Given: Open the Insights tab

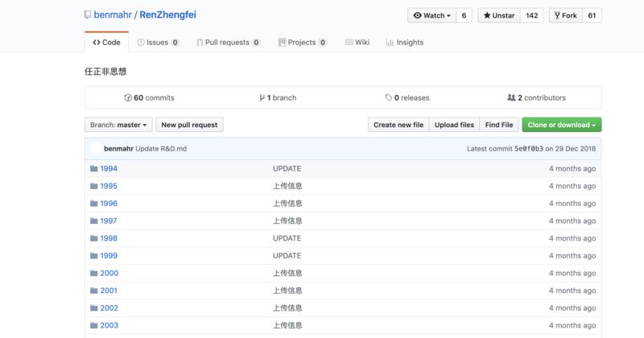Looking at the screenshot, I should pos(405,43).
